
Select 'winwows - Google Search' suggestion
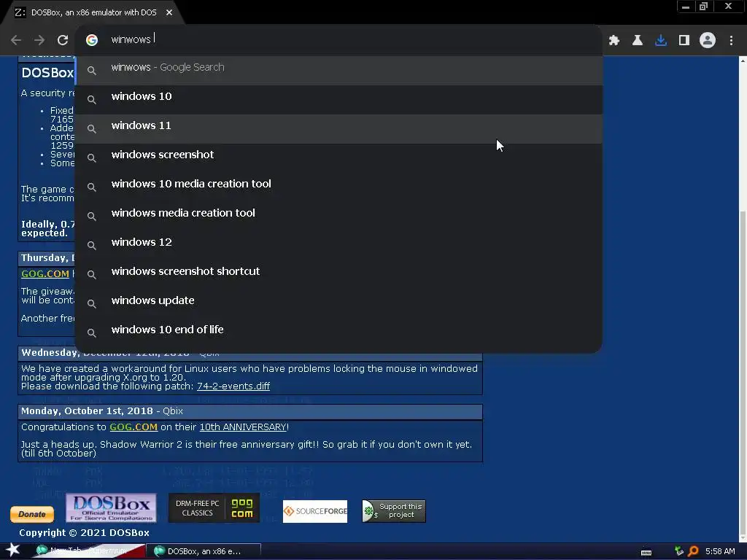[339, 71]
